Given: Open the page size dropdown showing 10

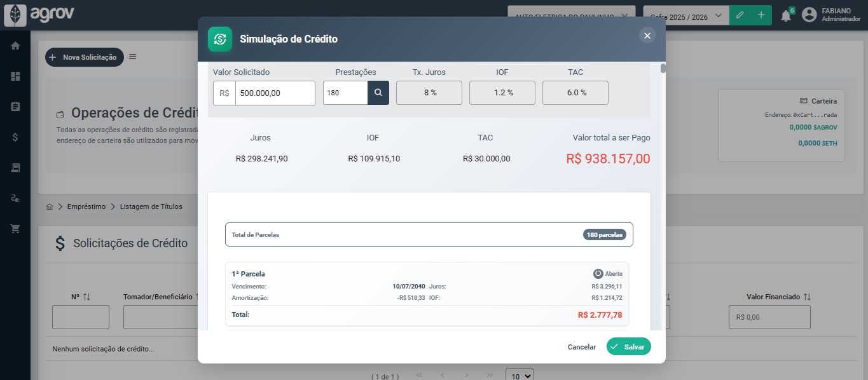Looking at the screenshot, I should pyautogui.click(x=519, y=376).
